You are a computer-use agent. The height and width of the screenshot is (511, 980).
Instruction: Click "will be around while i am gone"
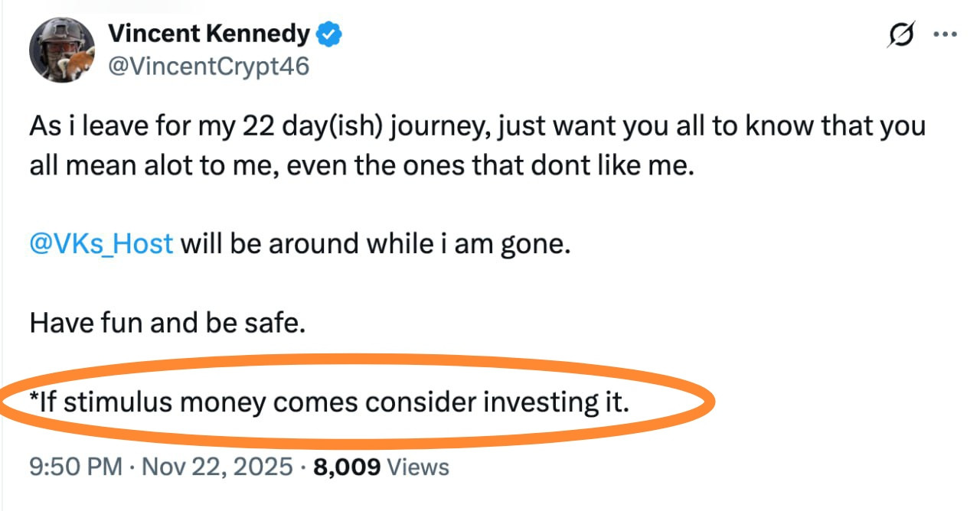coord(375,244)
